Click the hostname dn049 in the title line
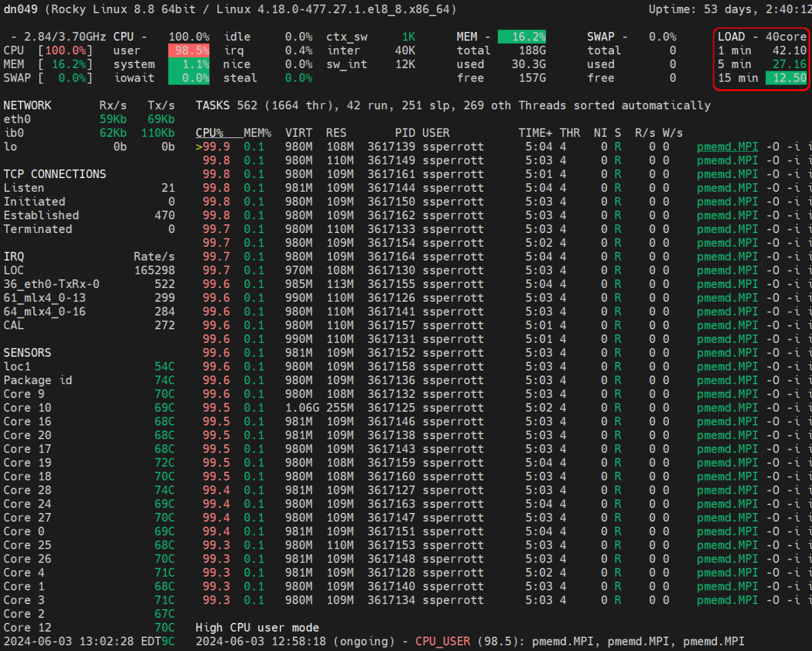 point(21,9)
